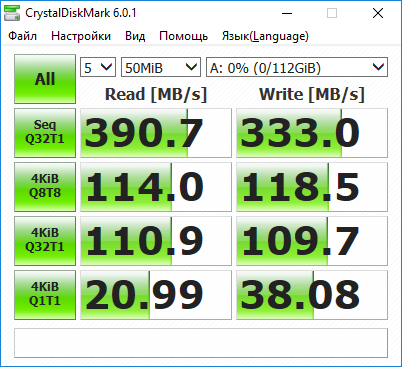Open the Настройки menu

(x=81, y=36)
